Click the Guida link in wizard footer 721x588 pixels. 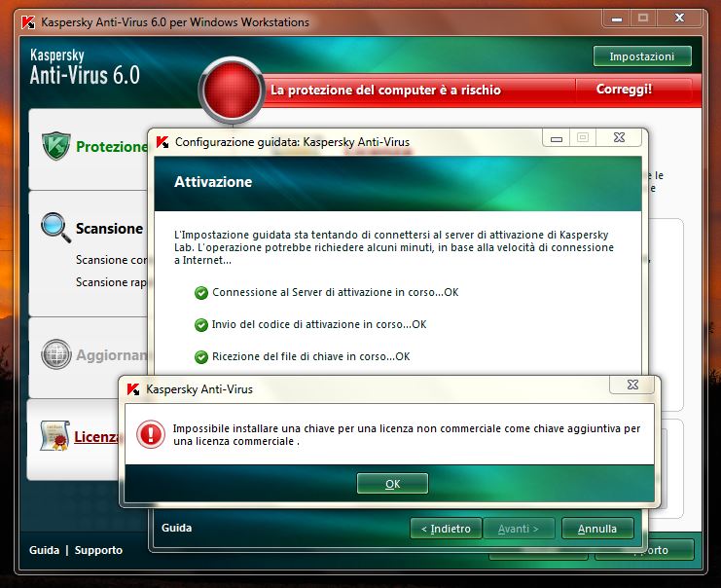[176, 528]
